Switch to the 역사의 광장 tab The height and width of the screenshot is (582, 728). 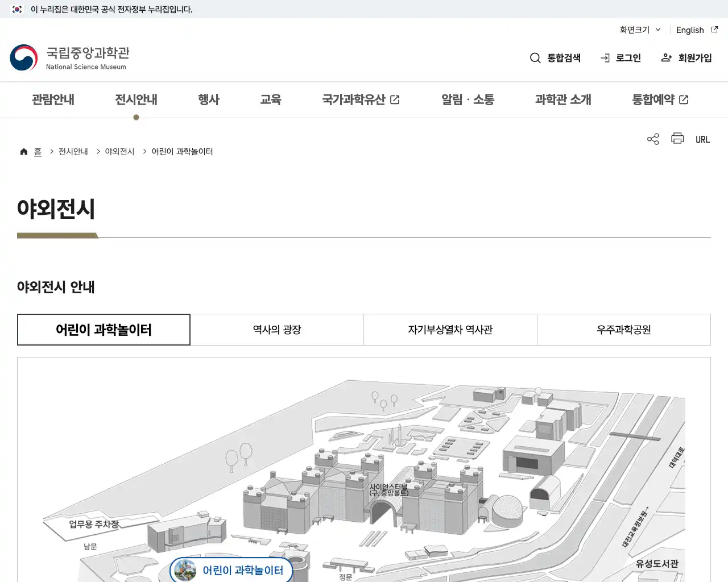(276, 330)
